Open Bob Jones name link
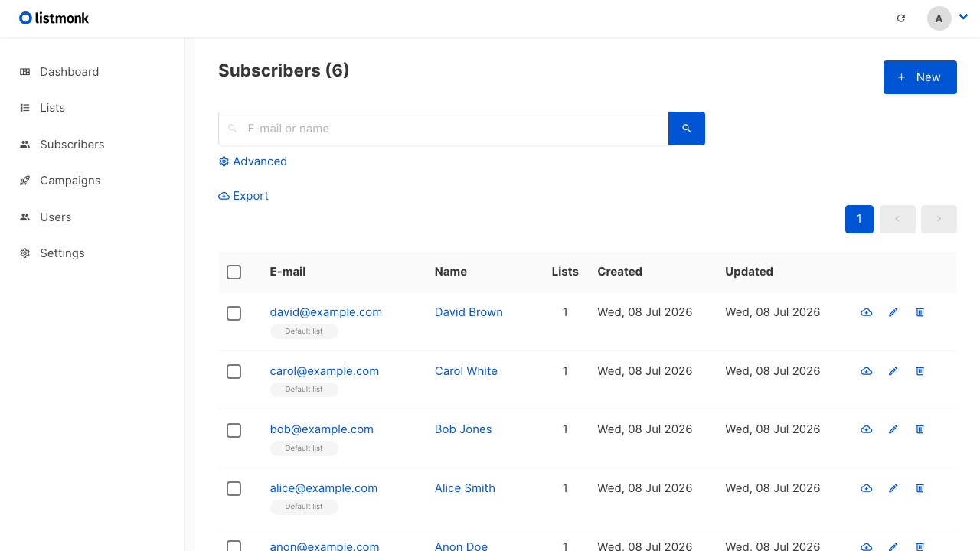This screenshot has height=551, width=980. 463,429
